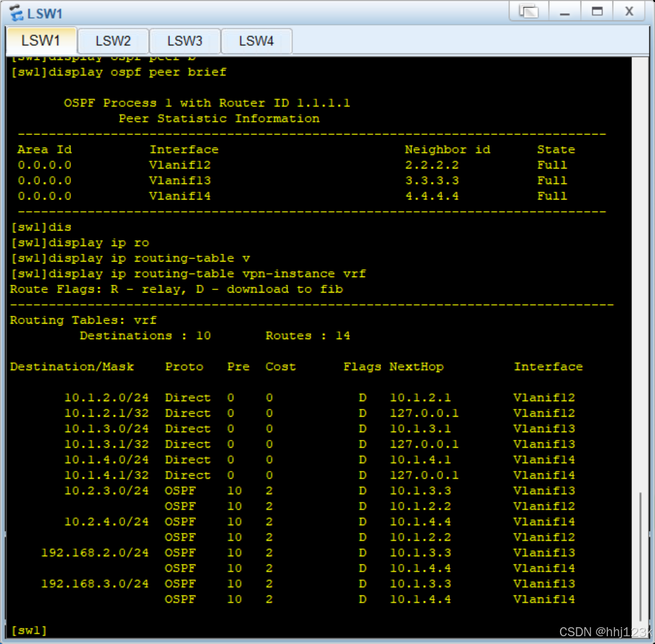Click the final [sw1] command prompt

pos(29,630)
